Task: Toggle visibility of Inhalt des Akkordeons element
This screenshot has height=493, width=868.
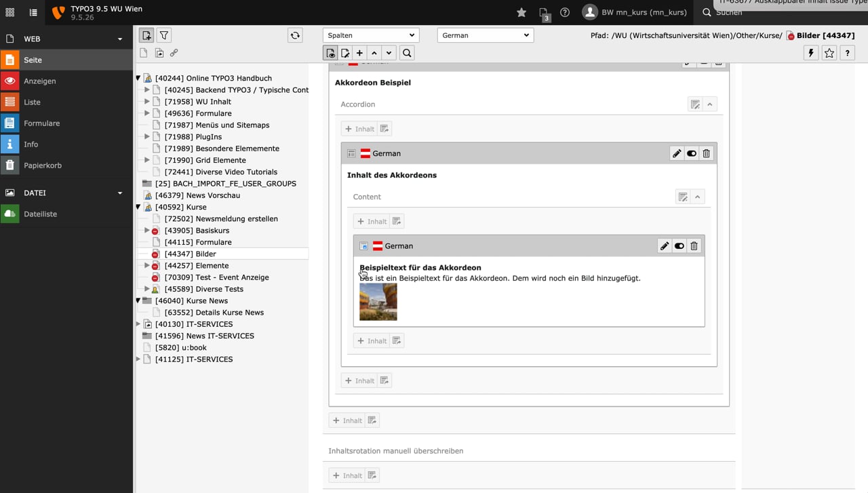Action: pyautogui.click(x=692, y=153)
